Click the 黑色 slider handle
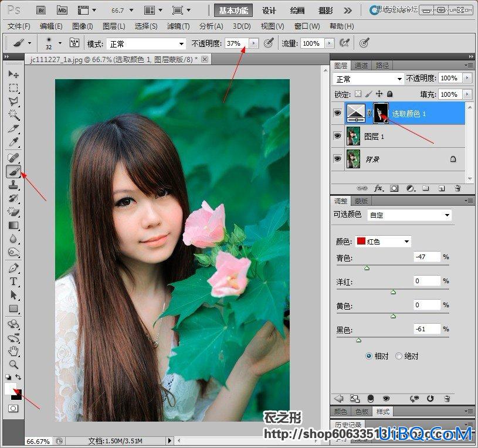 click(358, 340)
